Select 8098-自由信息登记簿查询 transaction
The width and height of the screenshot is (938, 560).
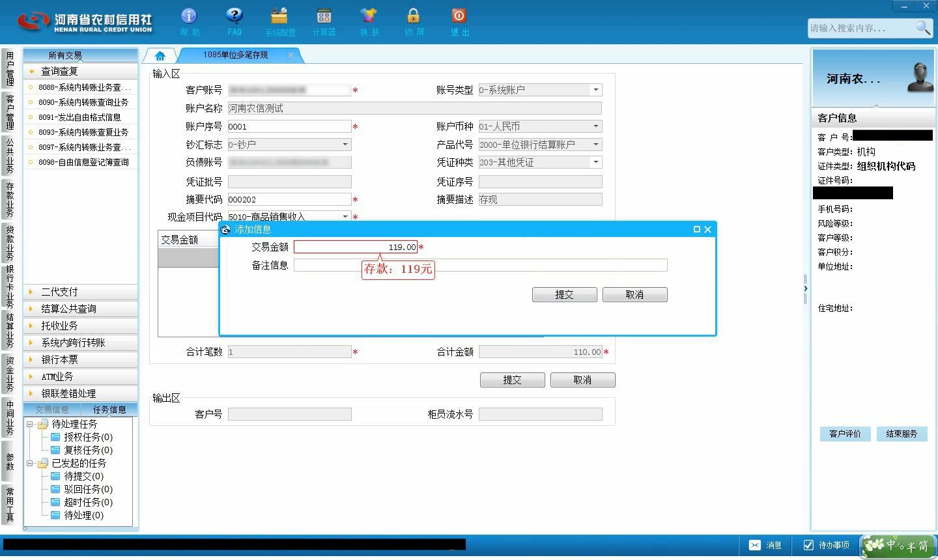[81, 162]
